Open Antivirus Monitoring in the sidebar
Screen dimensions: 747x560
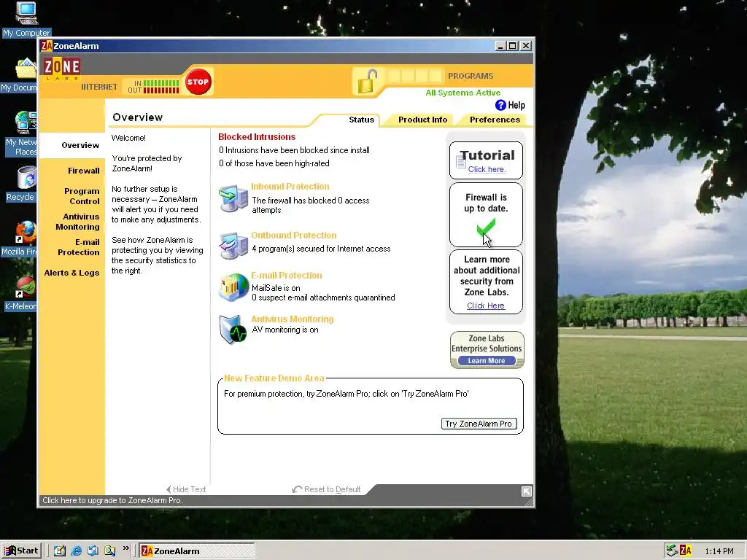[77, 222]
